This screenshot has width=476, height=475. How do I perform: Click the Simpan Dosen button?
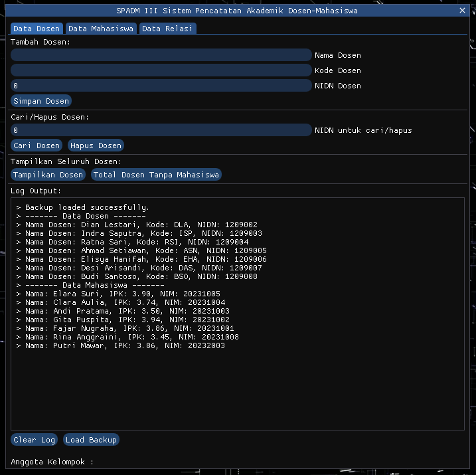click(41, 101)
